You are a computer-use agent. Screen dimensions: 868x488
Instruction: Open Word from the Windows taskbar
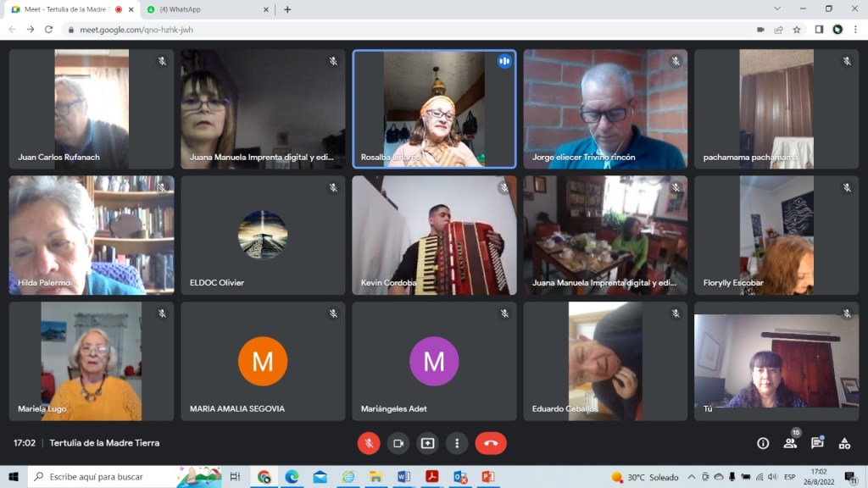click(x=403, y=477)
